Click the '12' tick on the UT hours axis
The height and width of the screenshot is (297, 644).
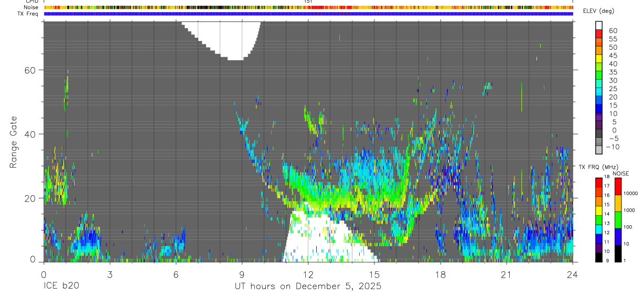(x=308, y=274)
